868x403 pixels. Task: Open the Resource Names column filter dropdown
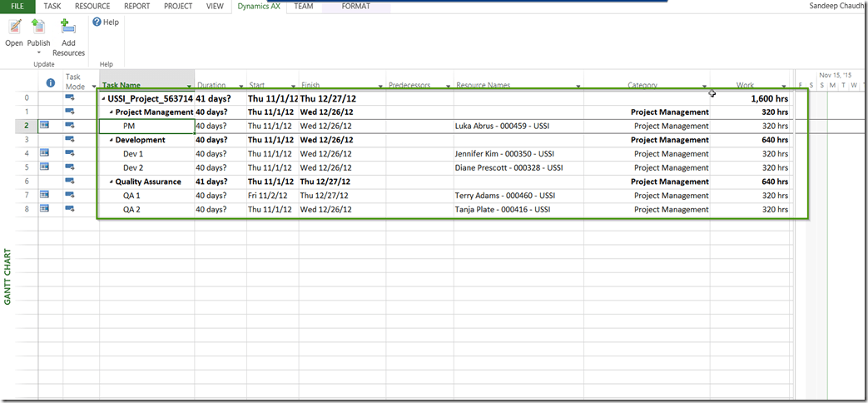click(x=578, y=86)
